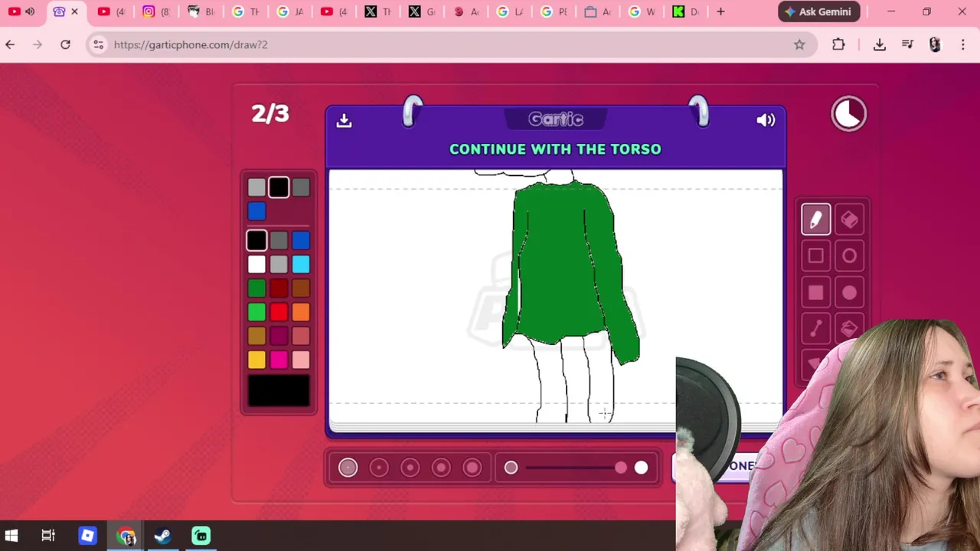This screenshot has height=551, width=980.
Task: Pick the dark green color swatch
Action: click(256, 289)
